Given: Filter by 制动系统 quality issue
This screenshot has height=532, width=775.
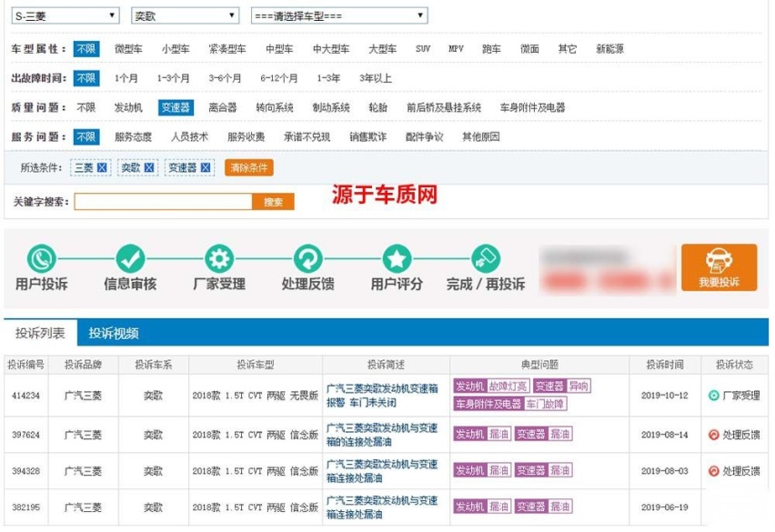Looking at the screenshot, I should pos(331,107).
